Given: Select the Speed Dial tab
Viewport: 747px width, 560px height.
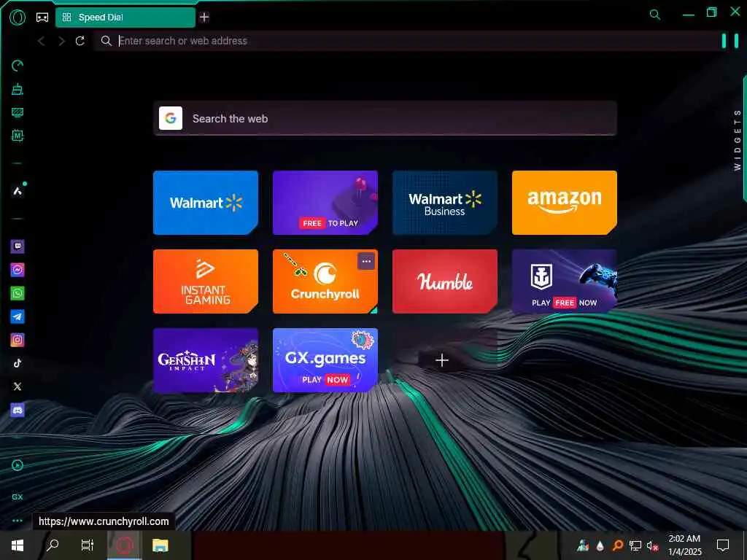Looking at the screenshot, I should coord(125,17).
